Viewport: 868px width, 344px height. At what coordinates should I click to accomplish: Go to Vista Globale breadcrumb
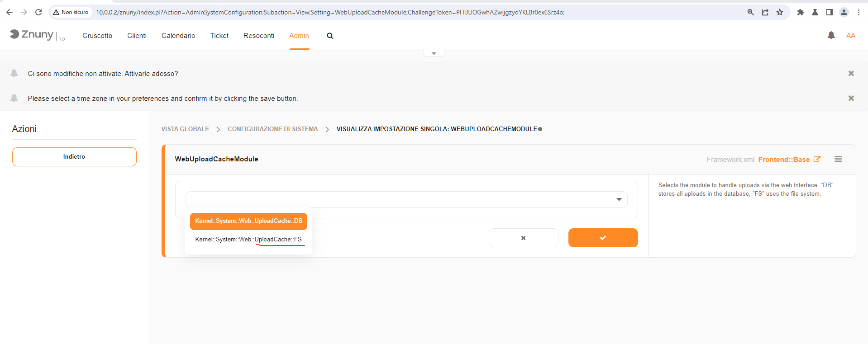click(x=185, y=129)
